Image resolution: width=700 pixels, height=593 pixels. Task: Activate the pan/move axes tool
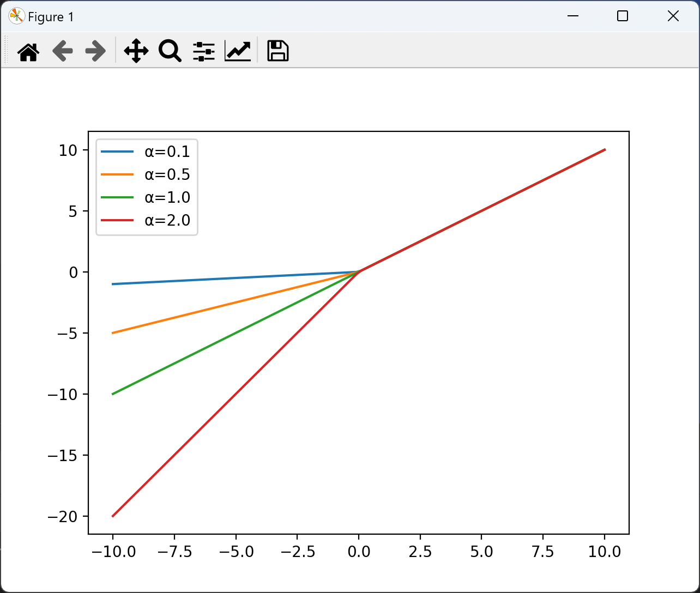[136, 51]
